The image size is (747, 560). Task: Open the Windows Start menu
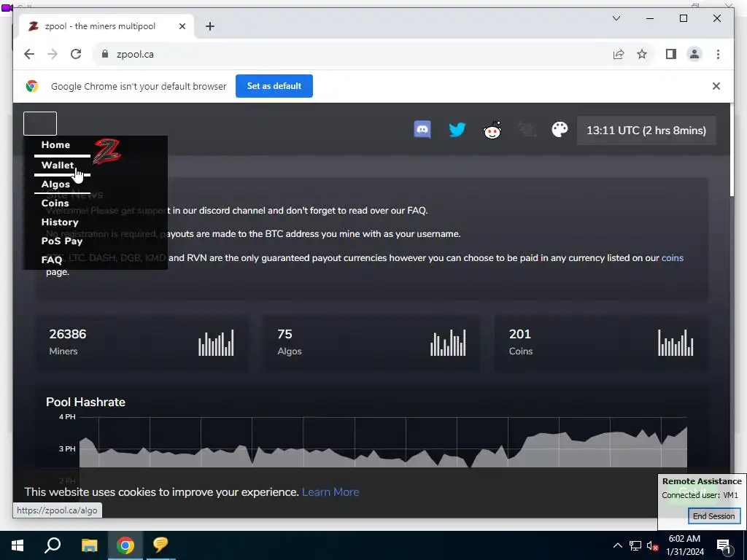(18, 545)
